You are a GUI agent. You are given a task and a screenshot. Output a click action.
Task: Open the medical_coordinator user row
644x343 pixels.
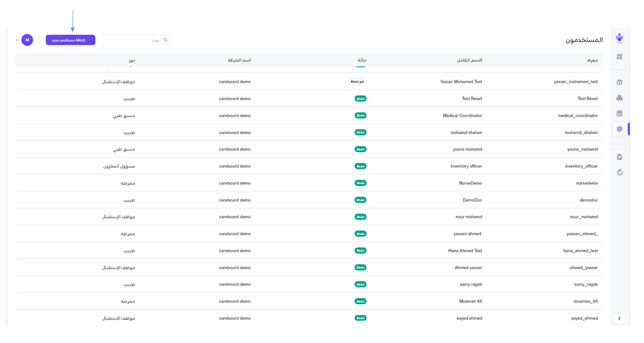tap(578, 116)
